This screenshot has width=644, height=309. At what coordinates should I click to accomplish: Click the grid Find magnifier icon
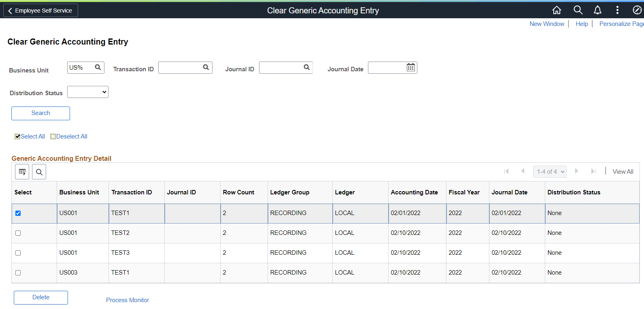tap(39, 172)
